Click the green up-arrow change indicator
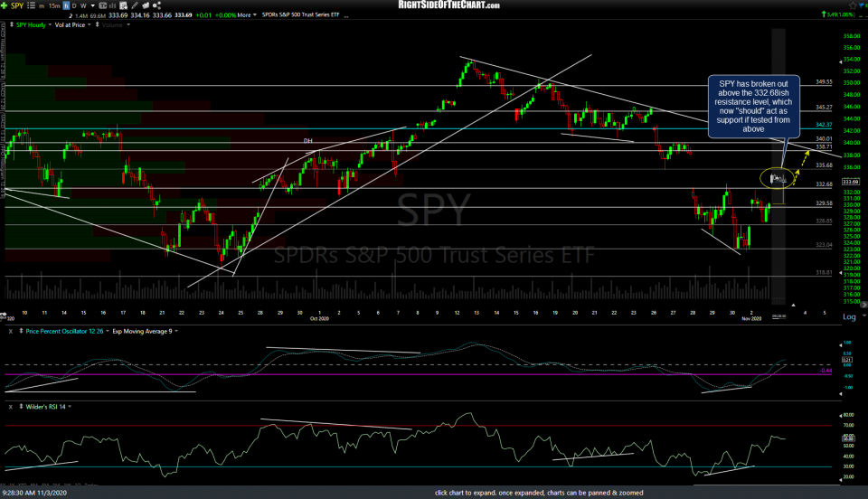868x499 pixels. (824, 14)
